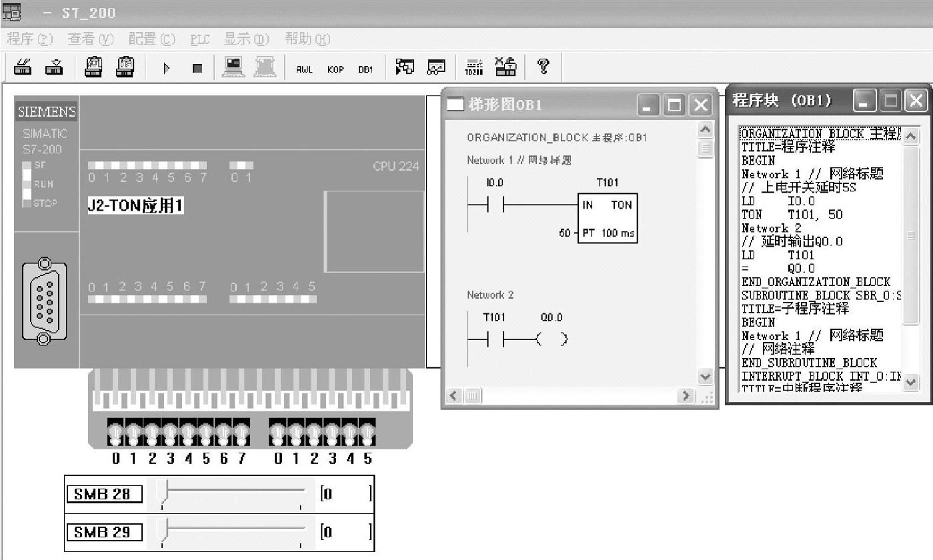Open the 查看(V) menu

(x=91, y=39)
